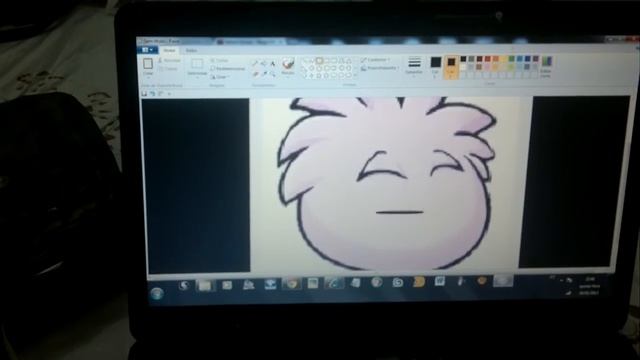Screen dimensions: 640x360
Task: Open the Windows Start orb
Action: (157, 293)
